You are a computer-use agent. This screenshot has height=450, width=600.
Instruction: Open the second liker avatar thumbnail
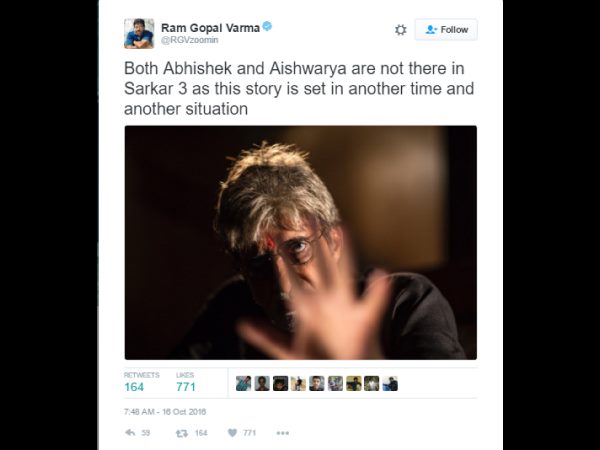[x=262, y=383]
